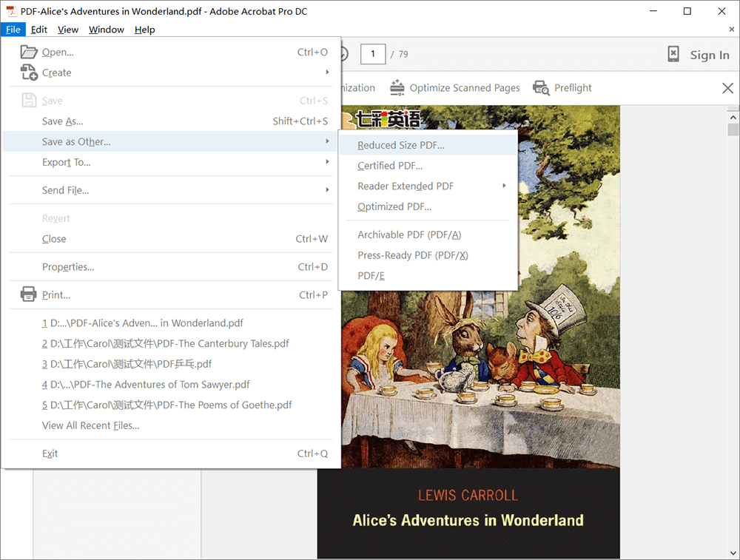Open recent file The Canterbury Tales
Viewport: 740px width, 560px height.
pyautogui.click(x=165, y=343)
